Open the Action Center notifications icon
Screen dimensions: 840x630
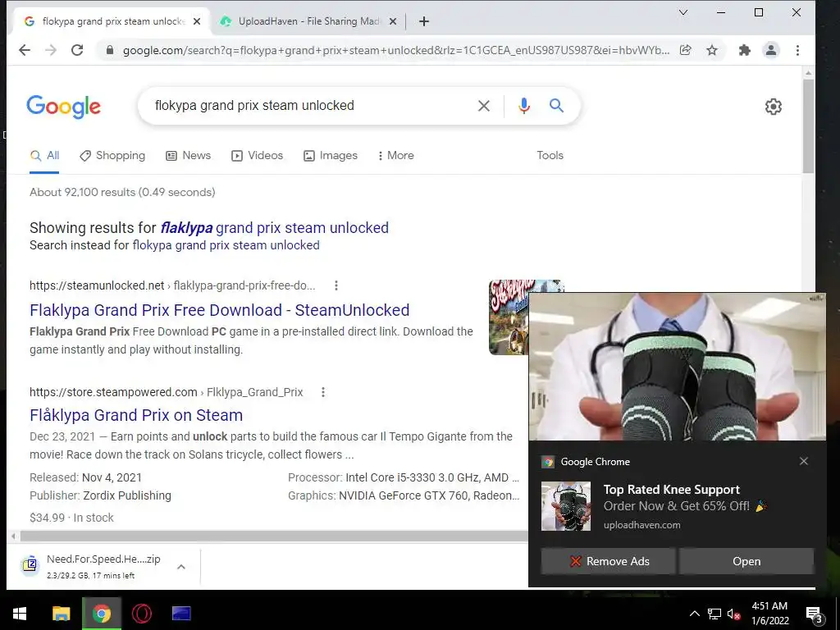(814, 615)
